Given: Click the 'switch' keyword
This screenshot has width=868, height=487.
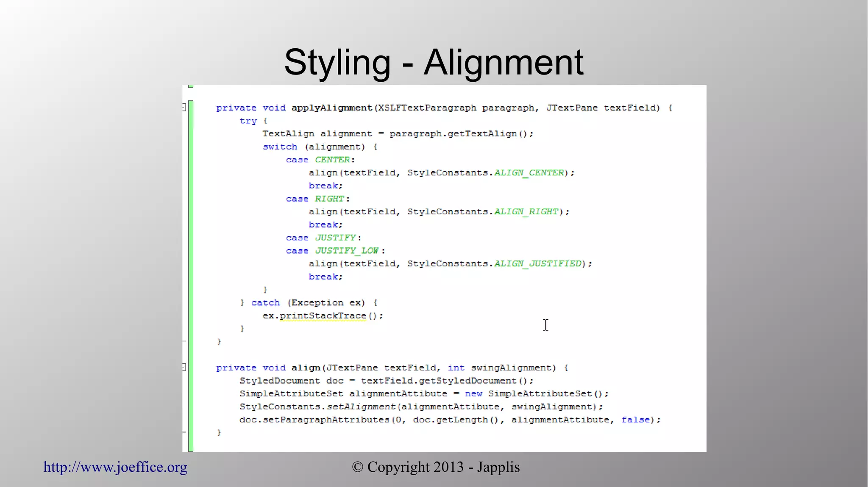Looking at the screenshot, I should pyautogui.click(x=280, y=147).
